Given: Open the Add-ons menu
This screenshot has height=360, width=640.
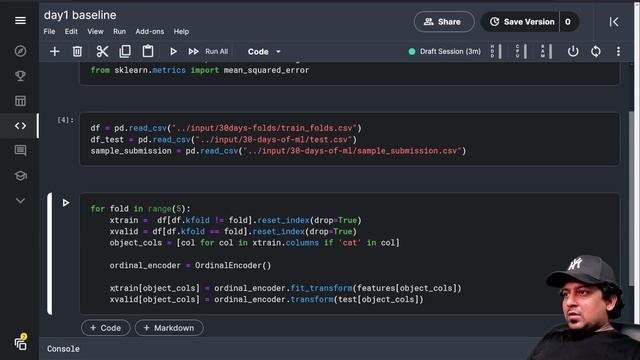Looking at the screenshot, I should click(150, 31).
